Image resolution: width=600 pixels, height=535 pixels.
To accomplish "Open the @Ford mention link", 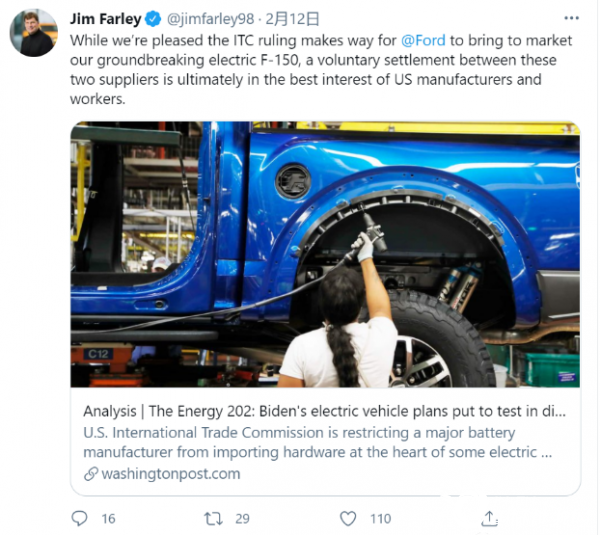I will (427, 40).
